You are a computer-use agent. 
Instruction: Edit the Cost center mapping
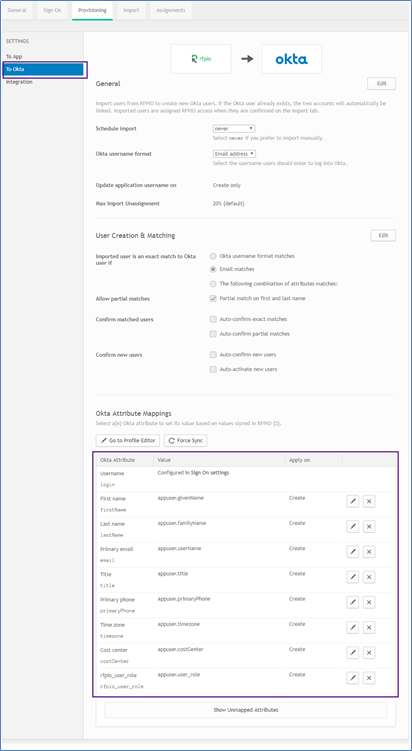(x=353, y=653)
